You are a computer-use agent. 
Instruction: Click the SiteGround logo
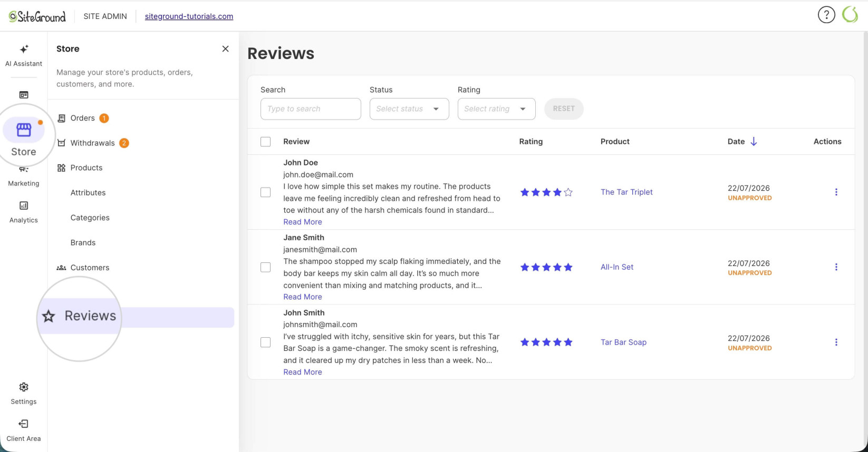coord(37,16)
